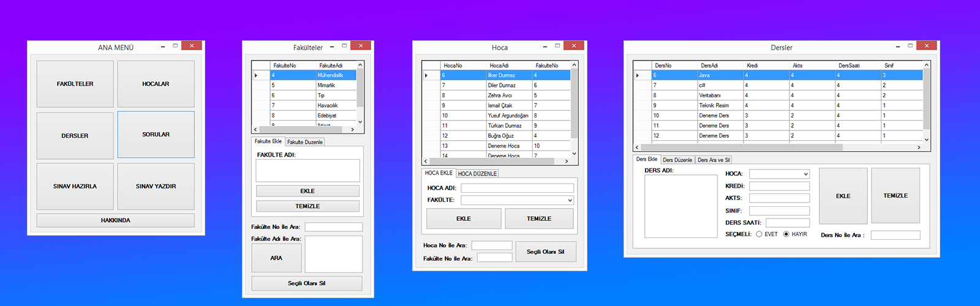This screenshot has height=306, width=980.
Task: Switch to the Ders Ara ve Sil tab
Action: 714,160
